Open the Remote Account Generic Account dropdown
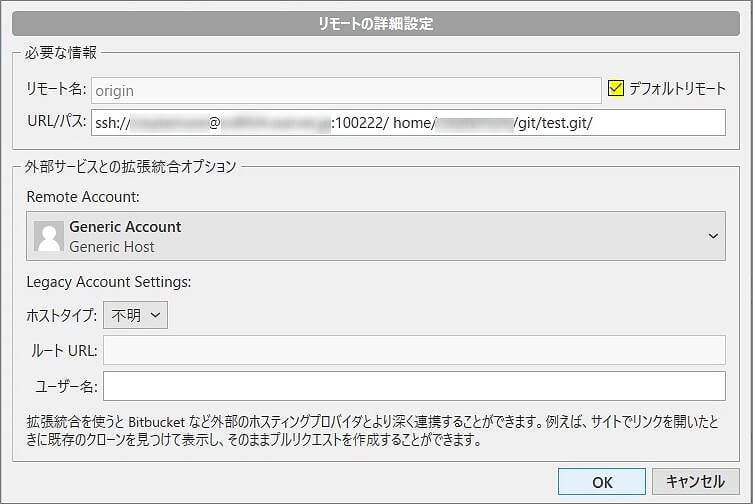This screenshot has height=504, width=753. [376, 236]
